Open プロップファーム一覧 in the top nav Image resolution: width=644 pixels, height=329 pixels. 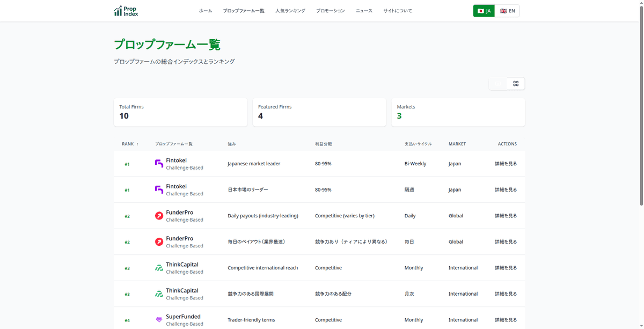(x=244, y=11)
